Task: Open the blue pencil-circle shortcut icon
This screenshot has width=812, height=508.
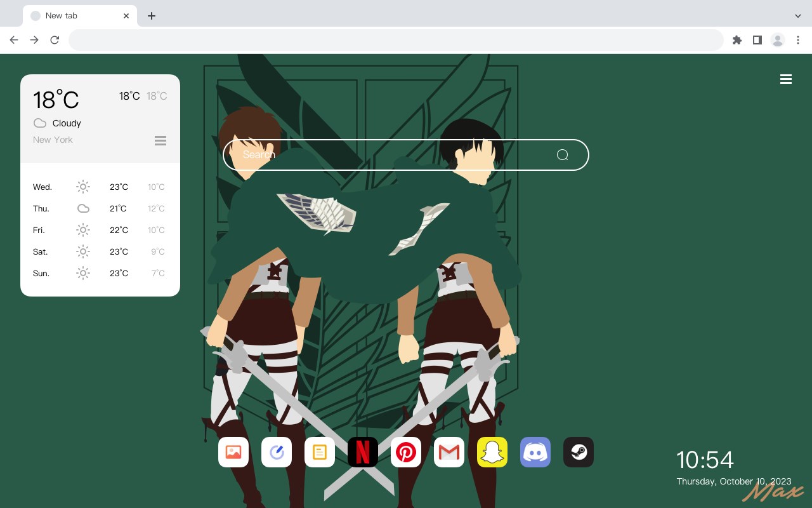Action: [277, 452]
